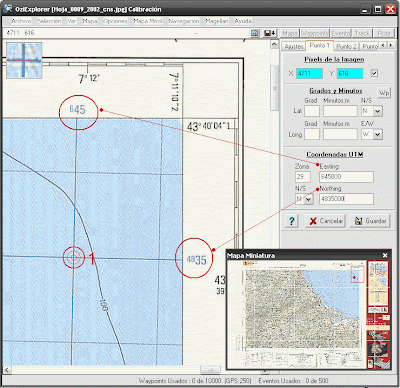
Task: Click the map vertical scrollbar up arrow
Action: click(x=274, y=44)
